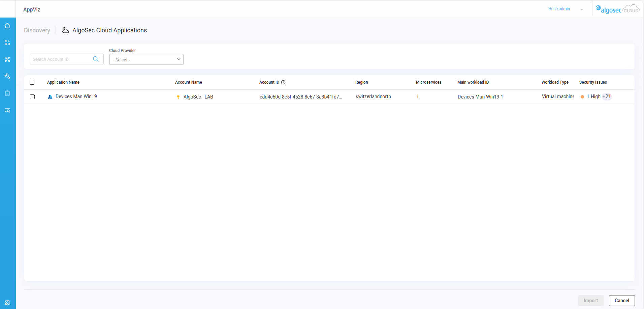Open the search-list discovery icon in sidebar
Viewport: 644px width, 309px height.
coord(7,110)
